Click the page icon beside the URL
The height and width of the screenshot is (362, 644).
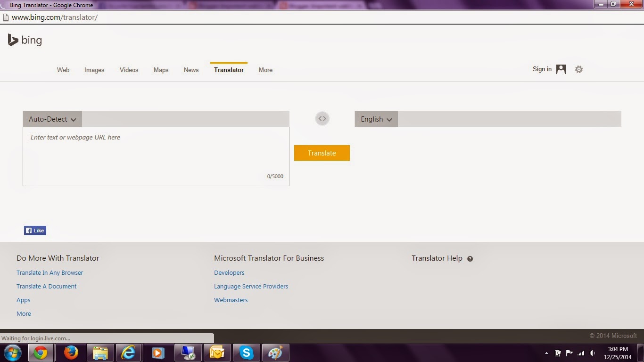click(x=6, y=17)
